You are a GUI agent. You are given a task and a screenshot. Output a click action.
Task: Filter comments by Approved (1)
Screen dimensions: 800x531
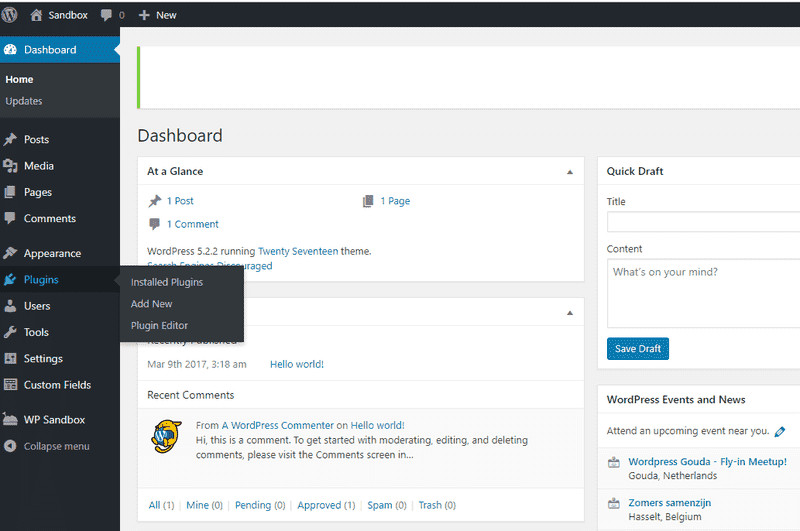[327, 505]
